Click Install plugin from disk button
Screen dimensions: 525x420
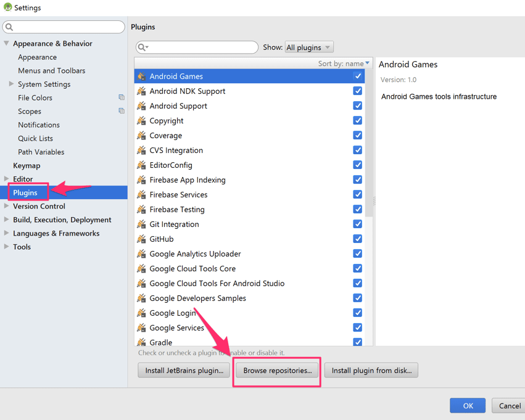coord(371,371)
